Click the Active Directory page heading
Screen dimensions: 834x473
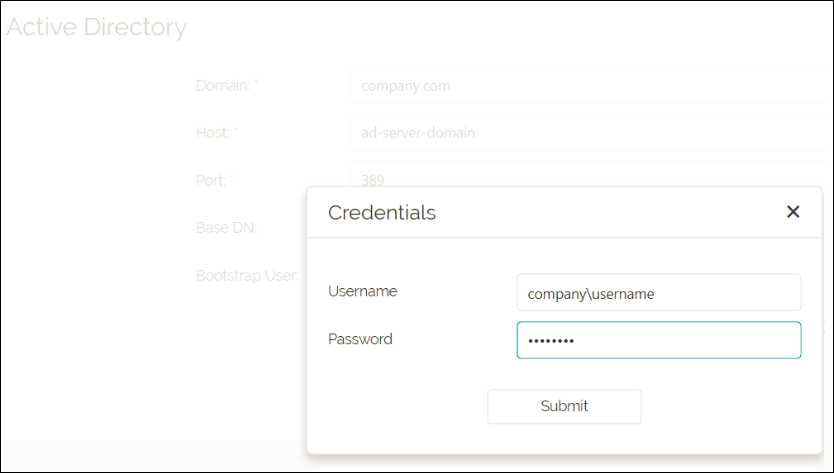[97, 27]
